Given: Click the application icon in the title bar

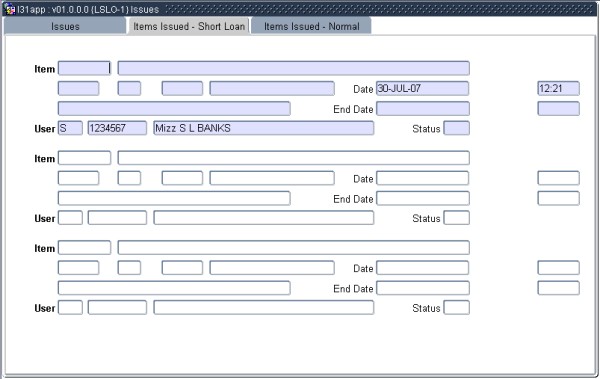Looking at the screenshot, I should click(9, 9).
